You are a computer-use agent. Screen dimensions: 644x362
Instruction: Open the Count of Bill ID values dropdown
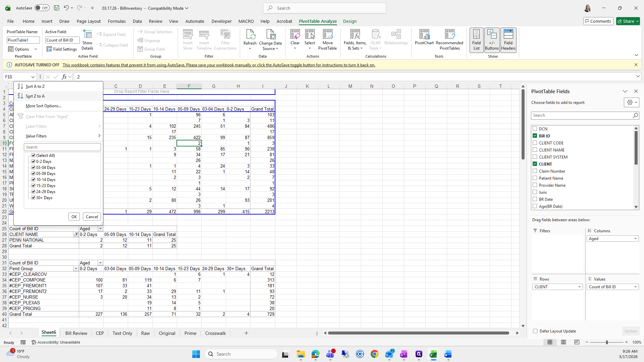(x=635, y=287)
